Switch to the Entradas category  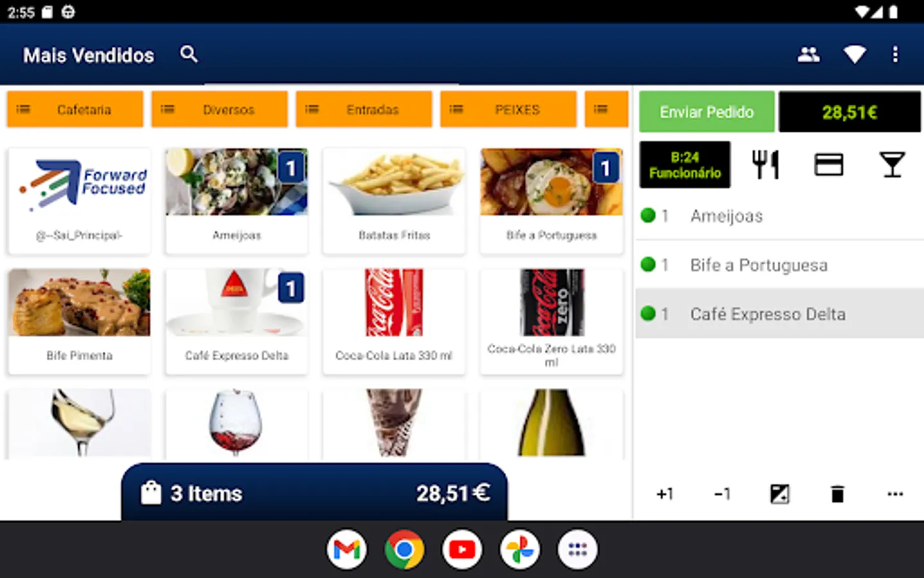point(364,109)
